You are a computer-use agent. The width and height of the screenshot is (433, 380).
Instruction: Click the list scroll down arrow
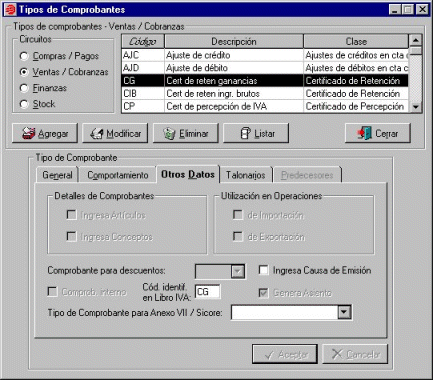(x=415, y=107)
